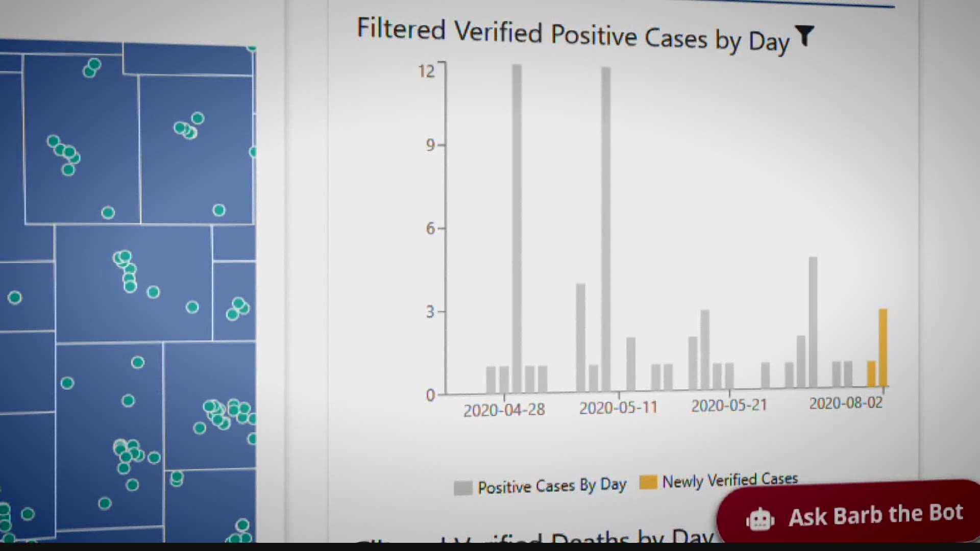Screen dimensions: 980x551
Task: Toggle the Newly Verified Cases orange legend swatch
Action: click(x=648, y=482)
